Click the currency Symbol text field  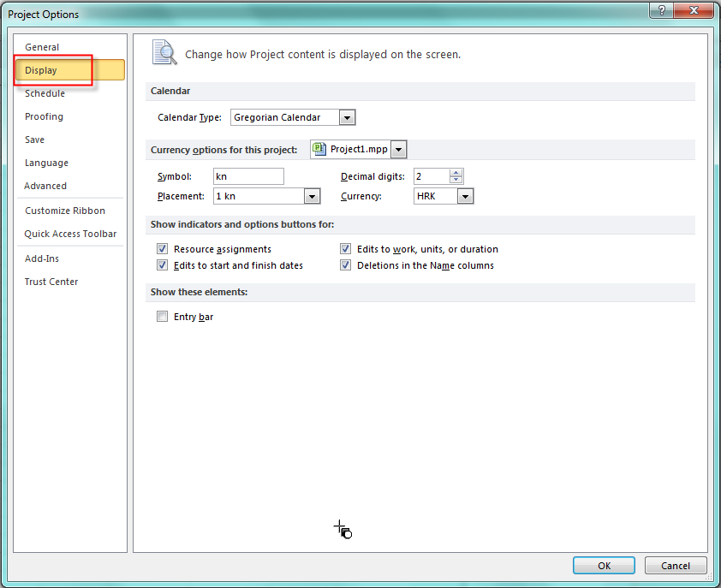[x=248, y=176]
